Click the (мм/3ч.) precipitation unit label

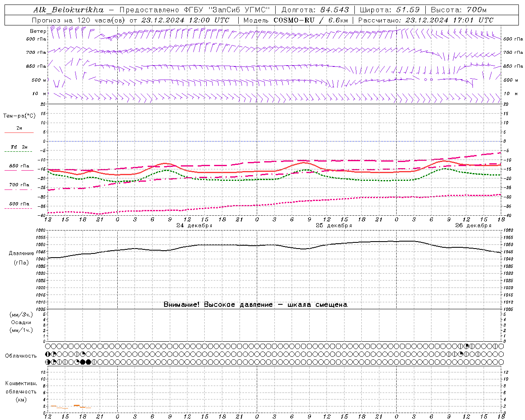[21, 315]
